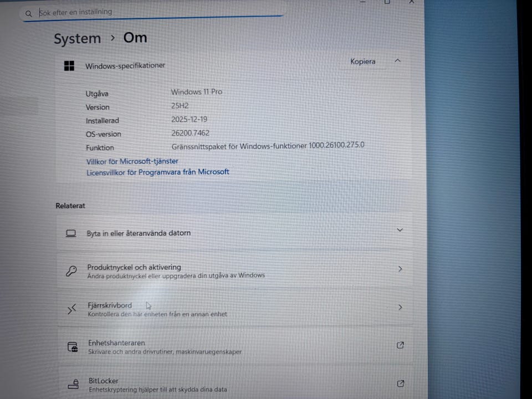The image size is (532, 399).
Task: Open the Villkor för Microsoft-tjänster link
Action: (x=132, y=161)
